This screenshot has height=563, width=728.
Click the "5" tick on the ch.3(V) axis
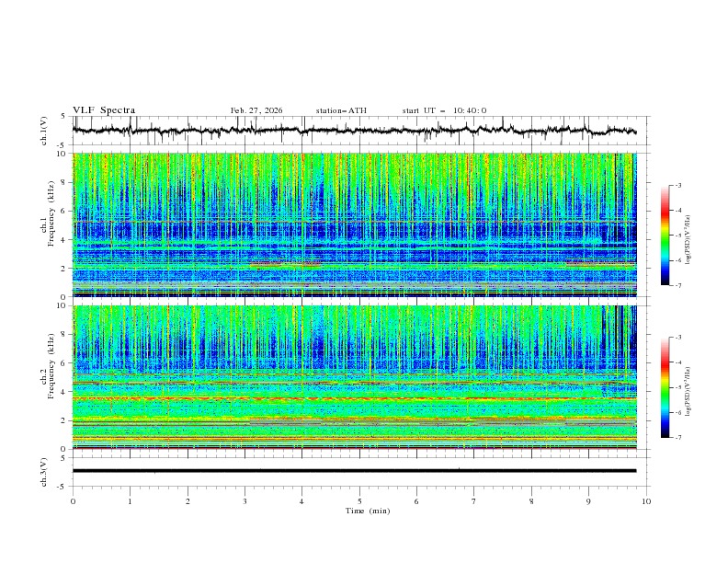tap(63, 458)
